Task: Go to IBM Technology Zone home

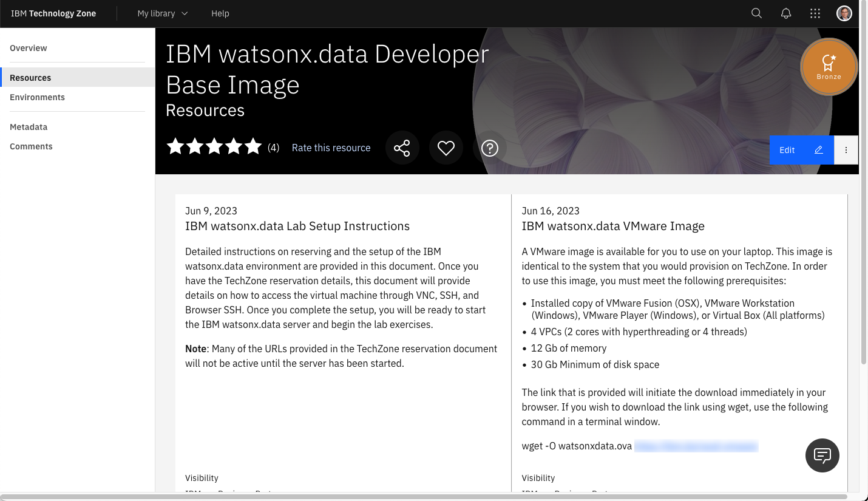Action: pos(53,13)
